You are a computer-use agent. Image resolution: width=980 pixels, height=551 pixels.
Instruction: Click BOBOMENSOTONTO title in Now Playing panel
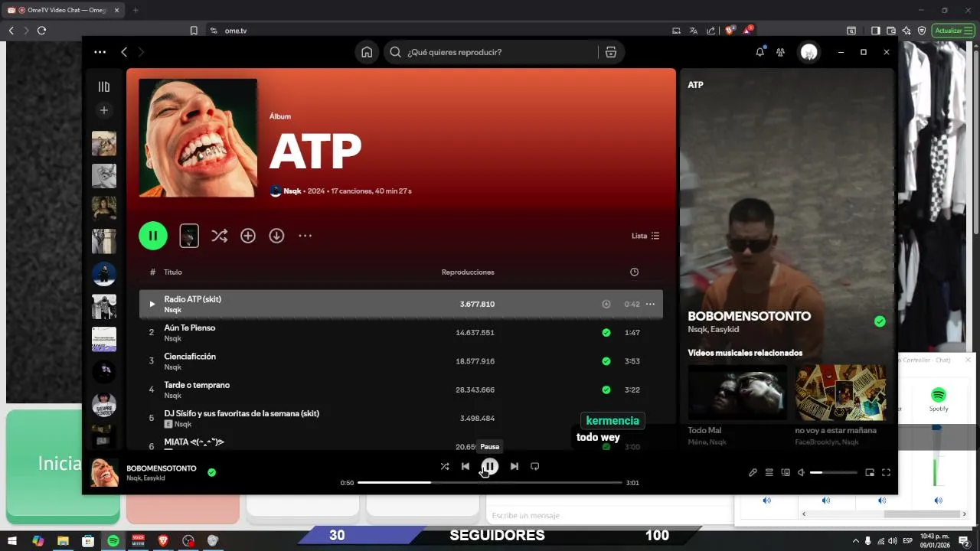(749, 316)
